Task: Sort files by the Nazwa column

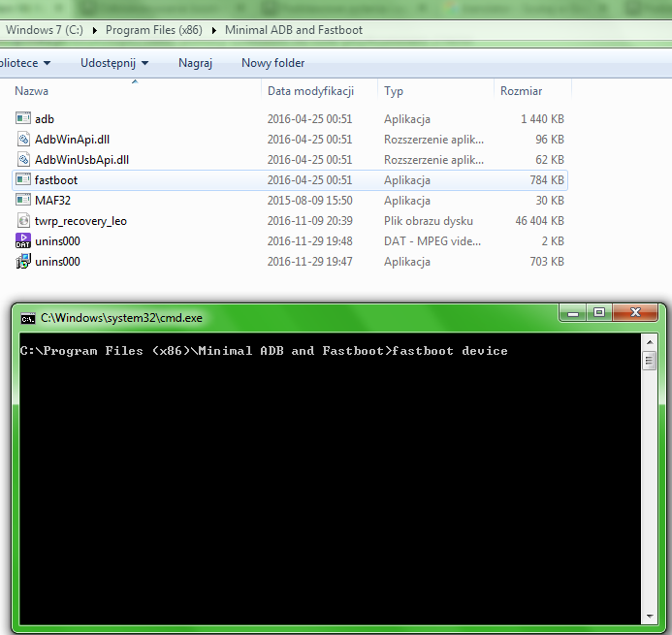Action: click(32, 91)
